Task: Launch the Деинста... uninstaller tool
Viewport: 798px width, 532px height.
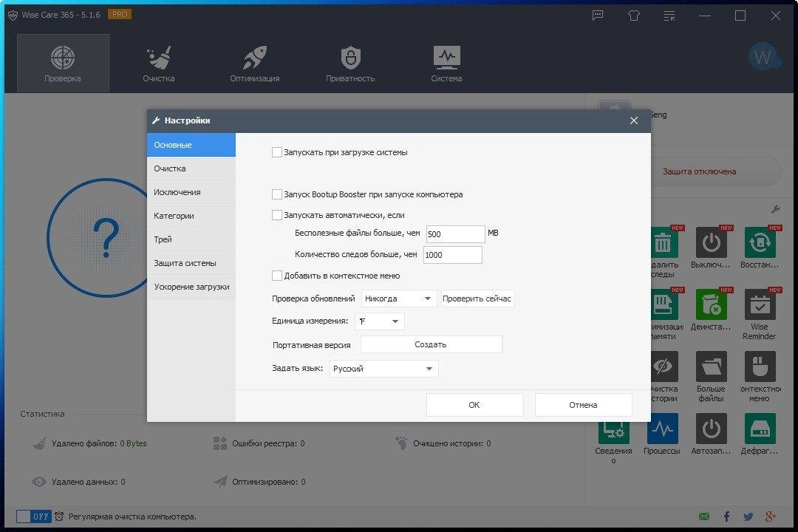Action: 711,310
